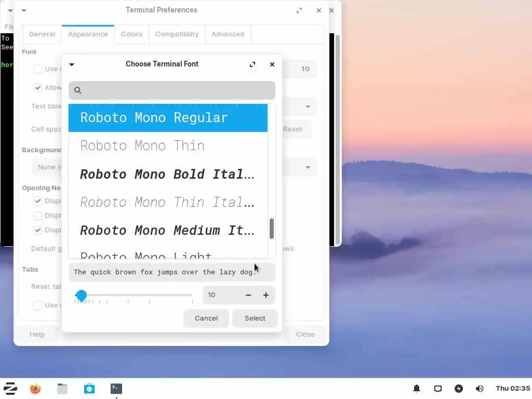Click the font size value field
532x399 pixels.
[222, 295]
